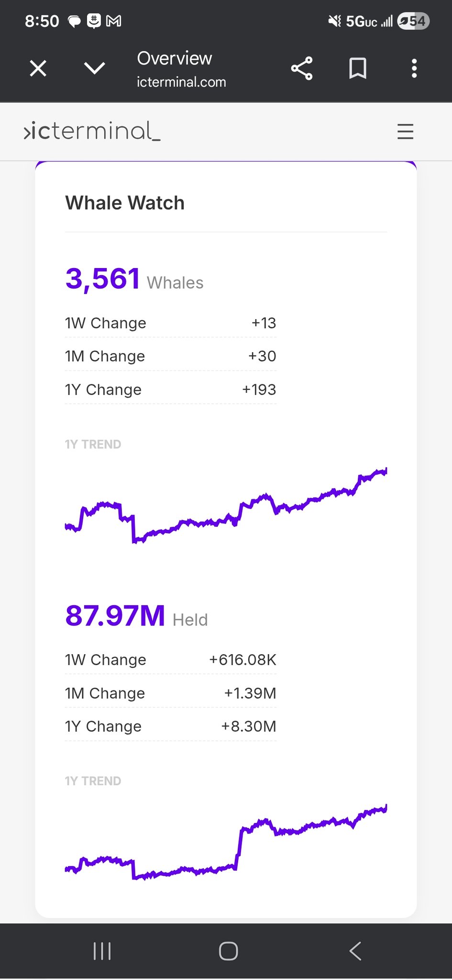Open the three-dot browser menu

[414, 68]
